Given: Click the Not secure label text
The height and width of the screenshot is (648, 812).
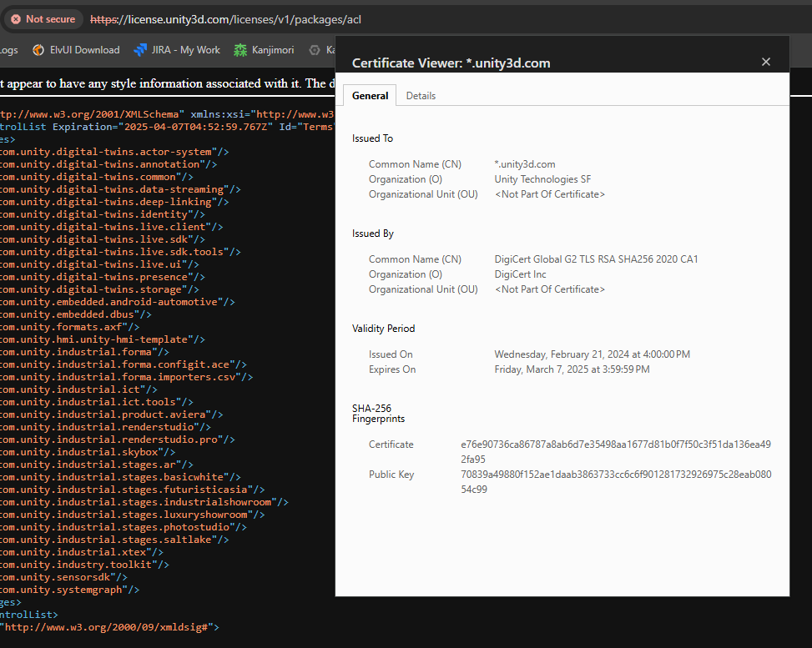Looking at the screenshot, I should [48, 18].
